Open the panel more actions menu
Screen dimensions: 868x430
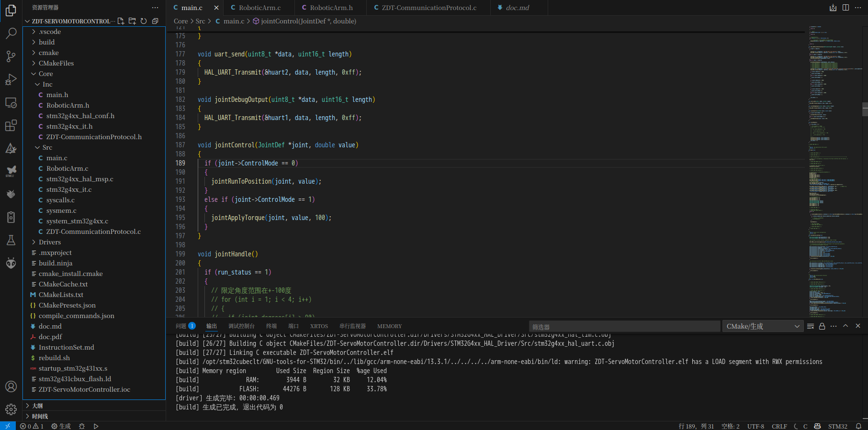[x=834, y=326]
